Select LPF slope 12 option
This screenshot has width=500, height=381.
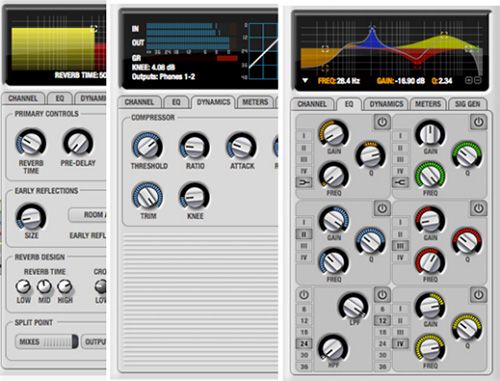(383, 321)
